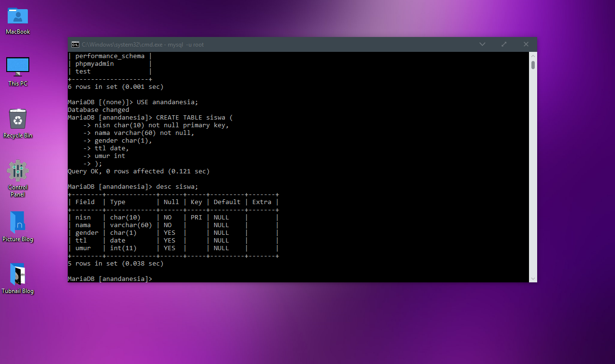Close the mysql command window
The width and height of the screenshot is (615, 364).
click(526, 44)
